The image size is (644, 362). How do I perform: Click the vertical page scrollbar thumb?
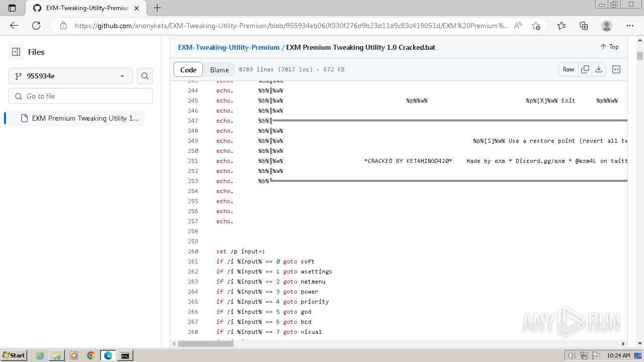pos(640,56)
